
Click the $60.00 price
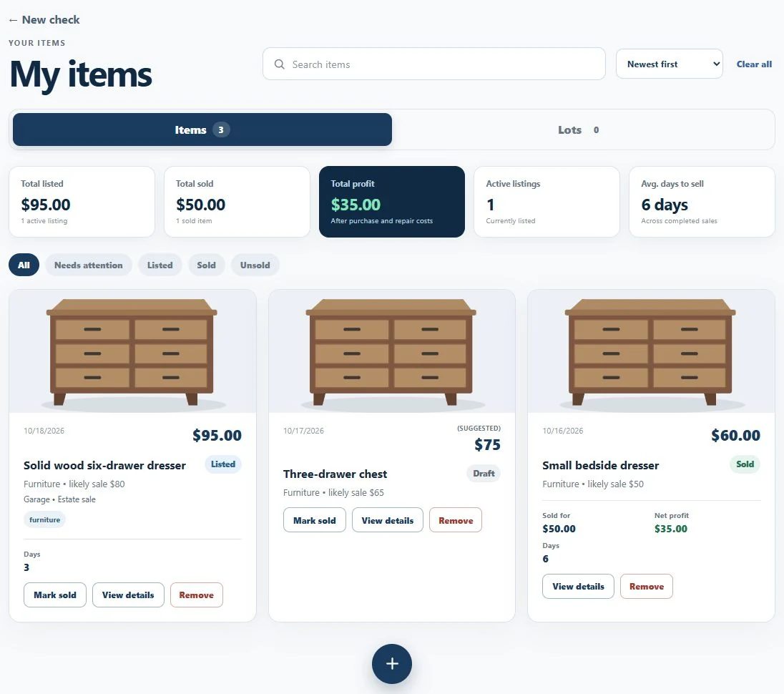735,436
